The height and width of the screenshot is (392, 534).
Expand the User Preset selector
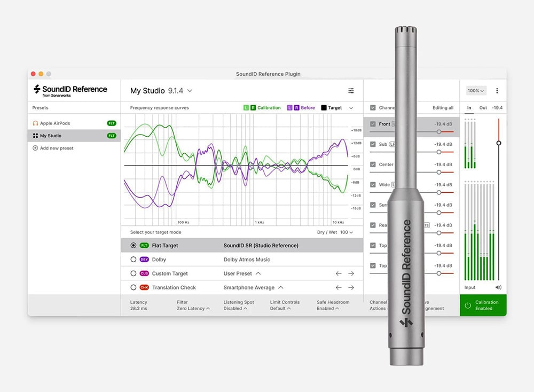coord(242,273)
